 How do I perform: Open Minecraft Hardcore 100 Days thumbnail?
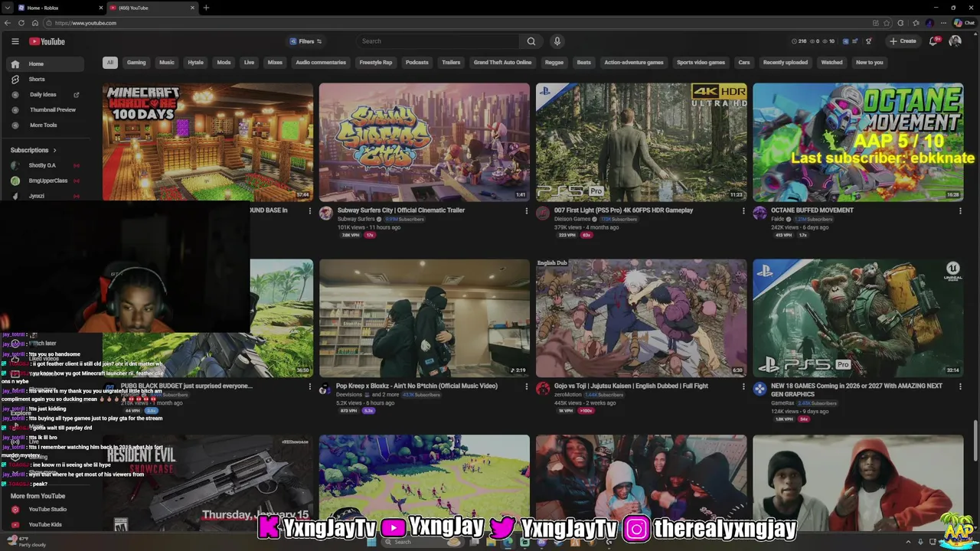coord(207,142)
